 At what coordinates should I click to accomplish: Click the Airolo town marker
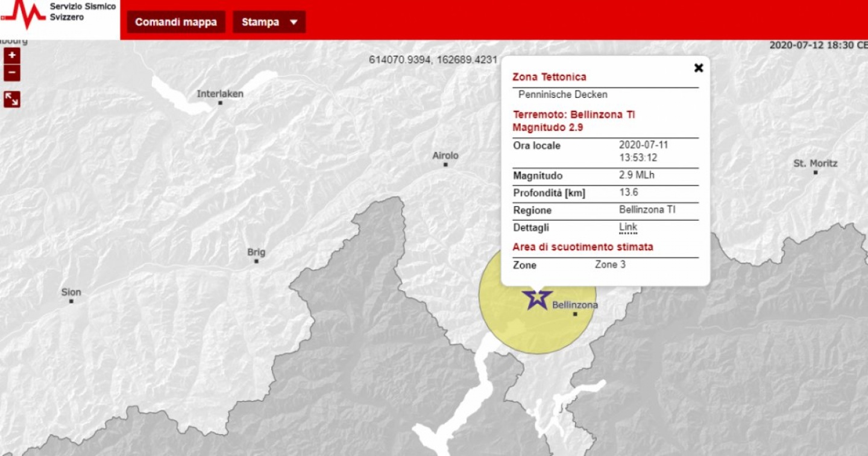pyautogui.click(x=445, y=165)
